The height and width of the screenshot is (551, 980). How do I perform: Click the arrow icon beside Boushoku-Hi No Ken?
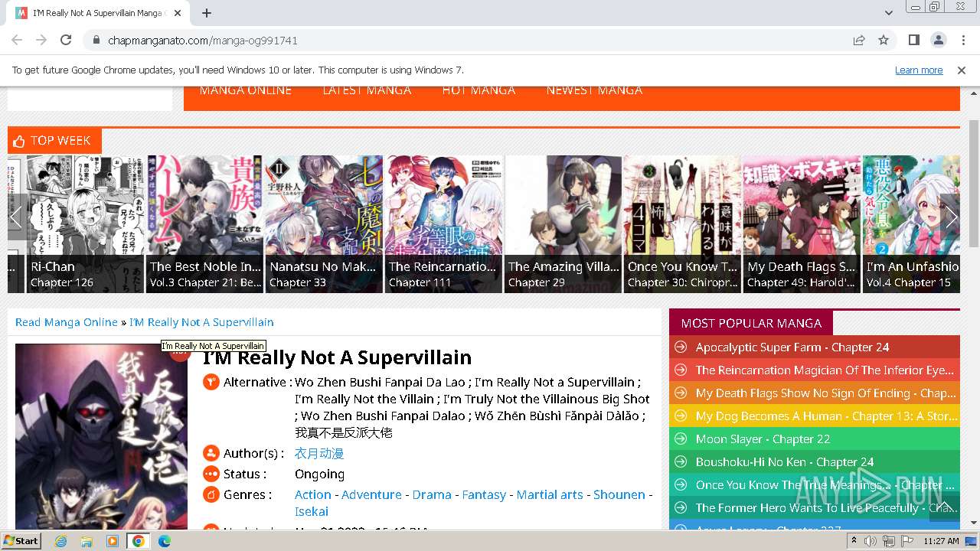[x=680, y=462]
